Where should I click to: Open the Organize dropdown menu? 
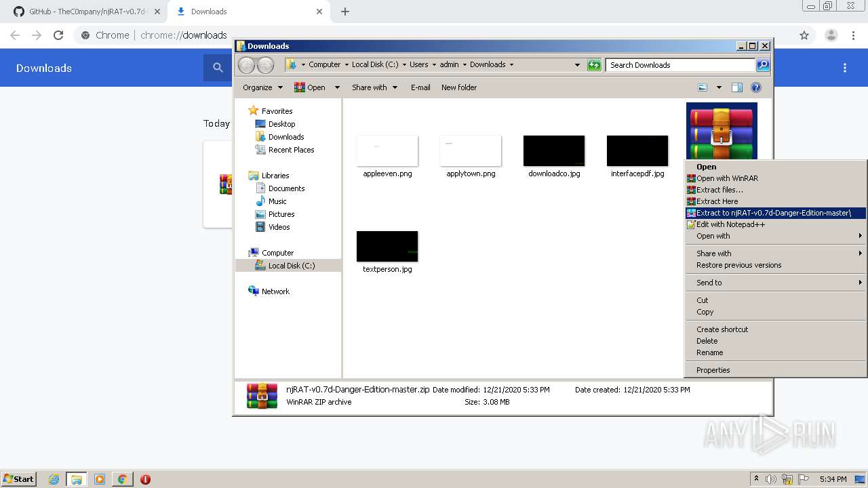(x=262, y=87)
